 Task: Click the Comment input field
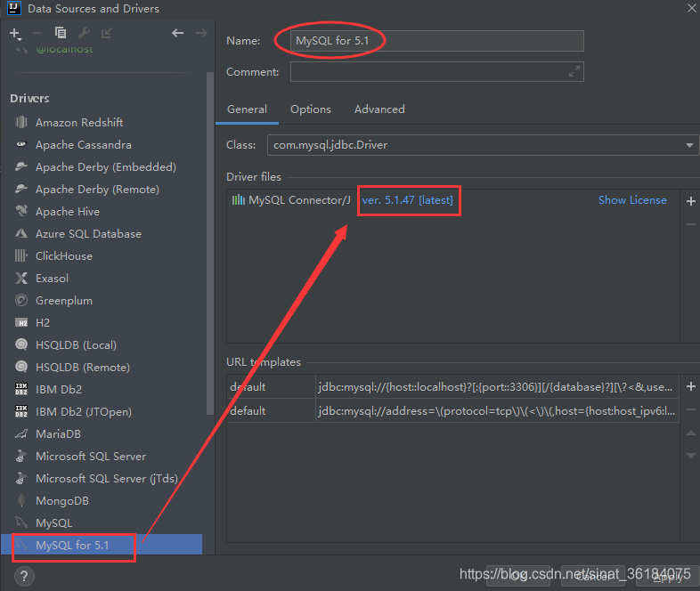437,71
